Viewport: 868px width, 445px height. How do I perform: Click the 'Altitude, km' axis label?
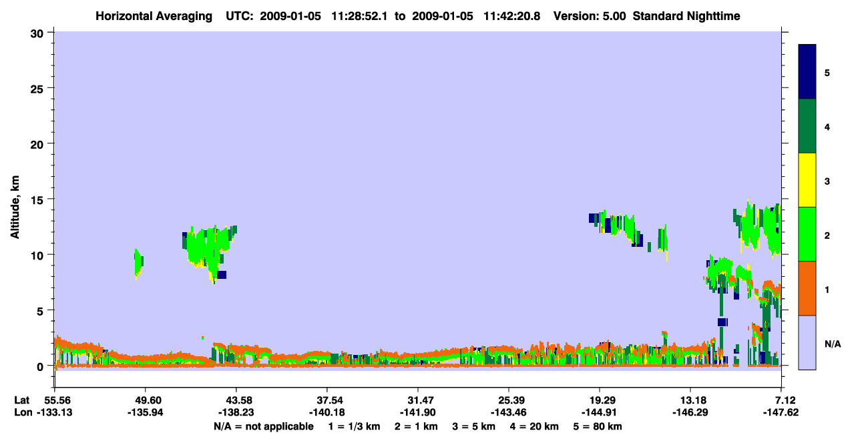(15, 206)
